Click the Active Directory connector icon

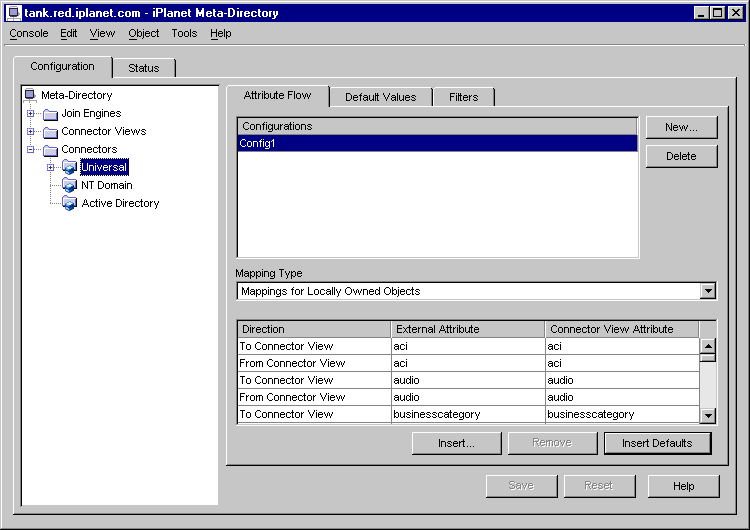[x=69, y=203]
